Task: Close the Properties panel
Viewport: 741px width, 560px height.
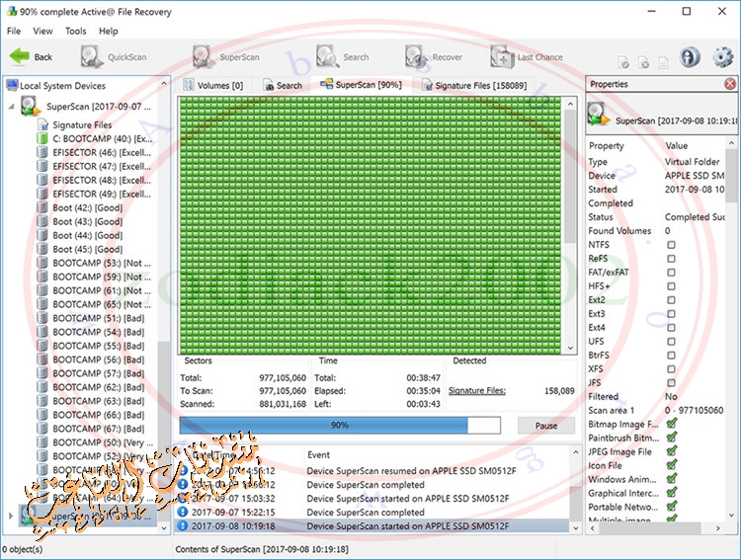Action: click(730, 84)
